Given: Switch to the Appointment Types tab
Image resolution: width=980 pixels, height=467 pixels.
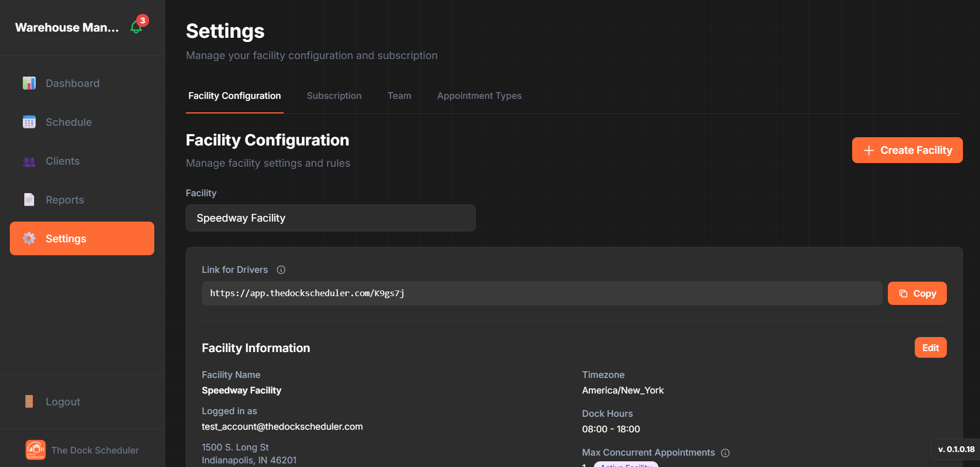Looking at the screenshot, I should (x=479, y=96).
